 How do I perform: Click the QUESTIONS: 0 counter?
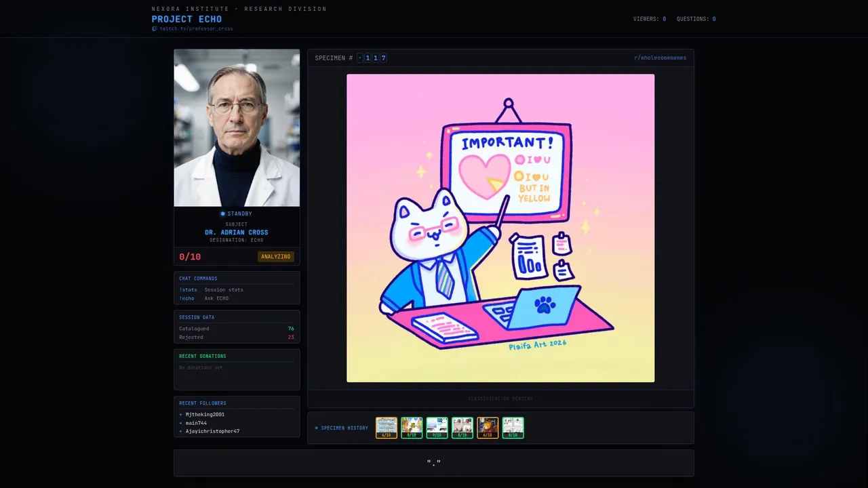tap(696, 19)
